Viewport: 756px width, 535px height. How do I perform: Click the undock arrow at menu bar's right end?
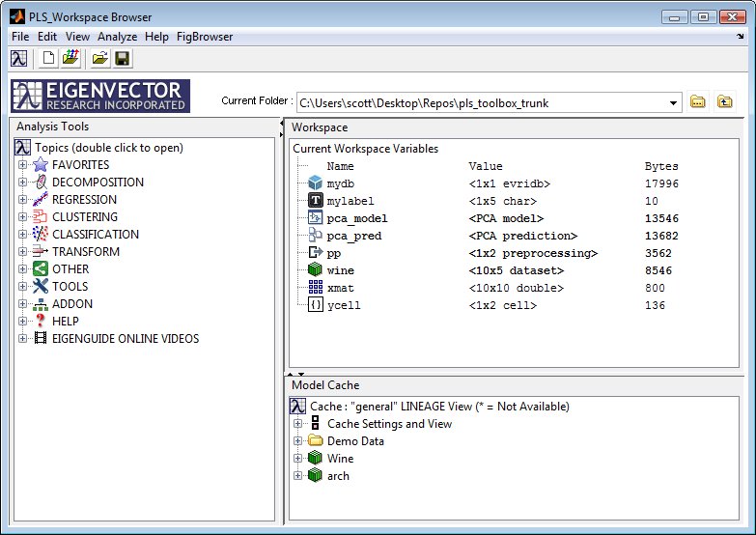click(741, 36)
